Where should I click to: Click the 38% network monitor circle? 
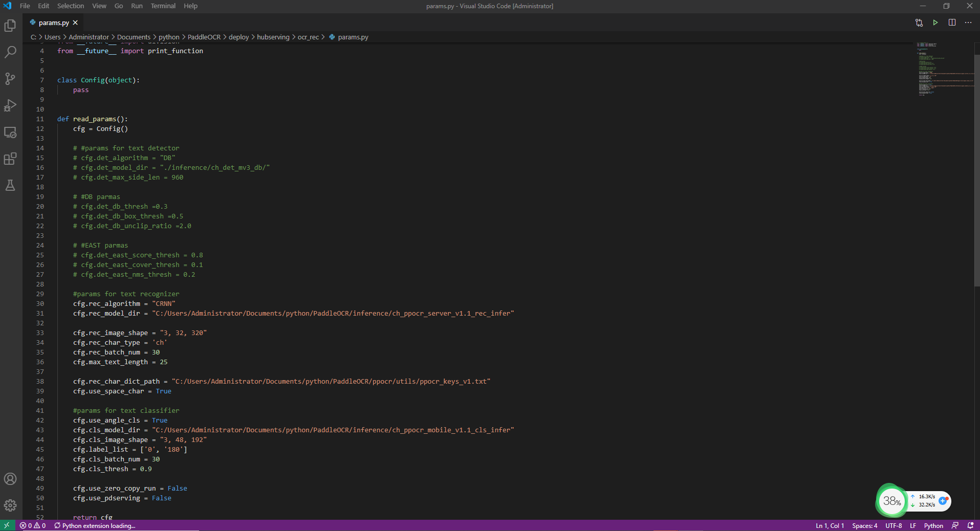tap(891, 501)
